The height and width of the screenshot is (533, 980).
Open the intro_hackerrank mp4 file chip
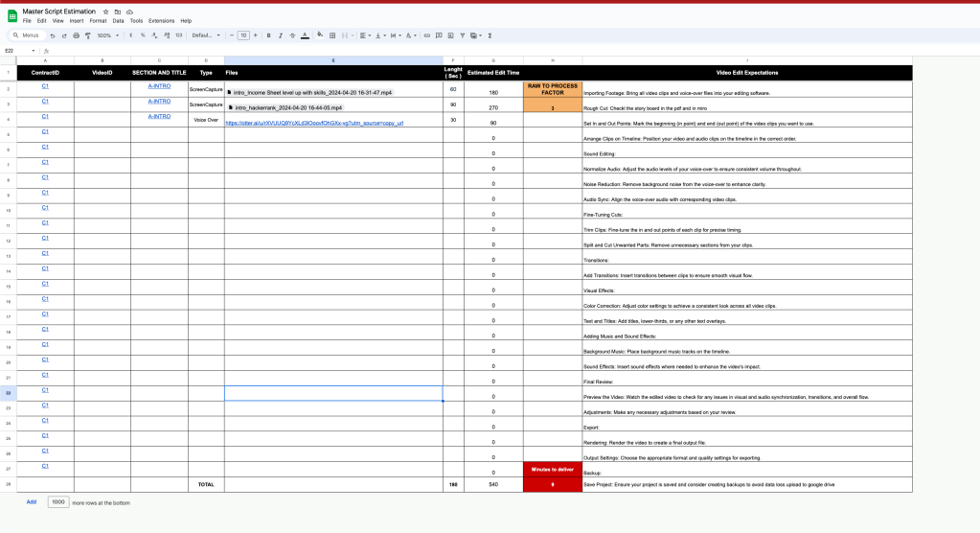[285, 107]
